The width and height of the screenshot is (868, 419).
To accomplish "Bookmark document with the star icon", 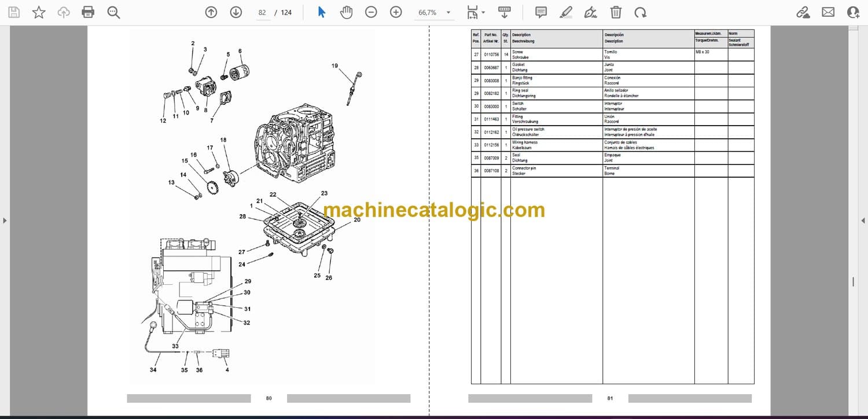I will click(39, 12).
